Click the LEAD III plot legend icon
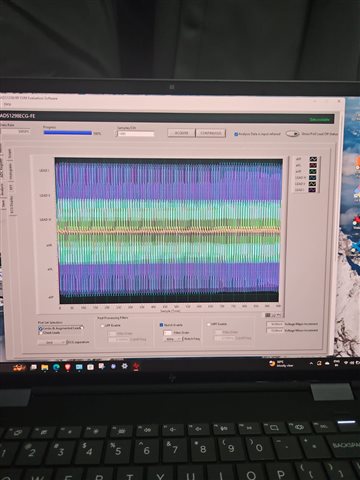Image resolution: width=360 pixels, height=480 pixels. [x=313, y=178]
